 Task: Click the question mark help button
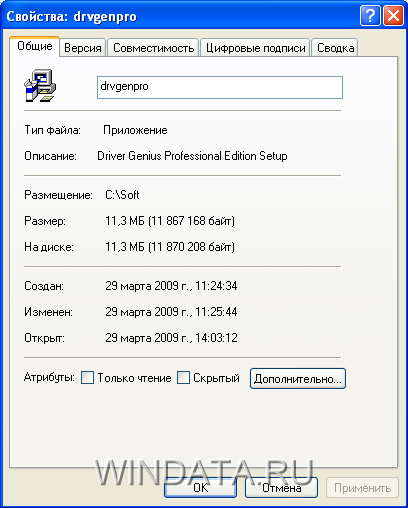pyautogui.click(x=370, y=16)
